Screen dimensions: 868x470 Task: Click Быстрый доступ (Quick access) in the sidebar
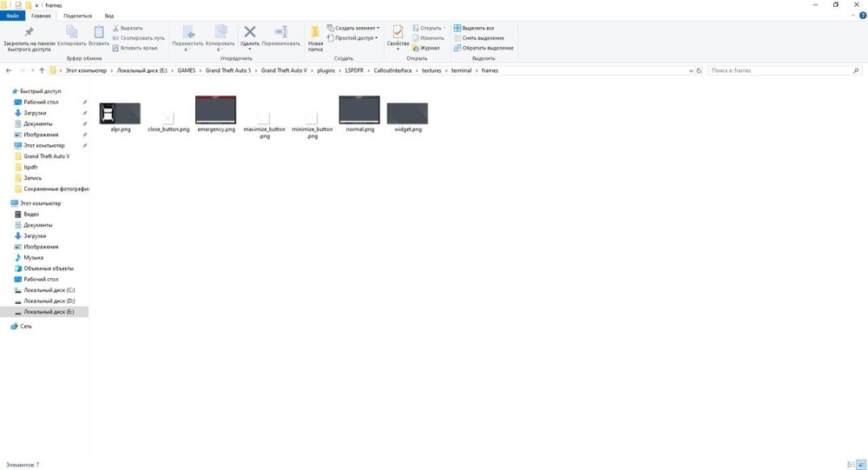click(x=40, y=91)
